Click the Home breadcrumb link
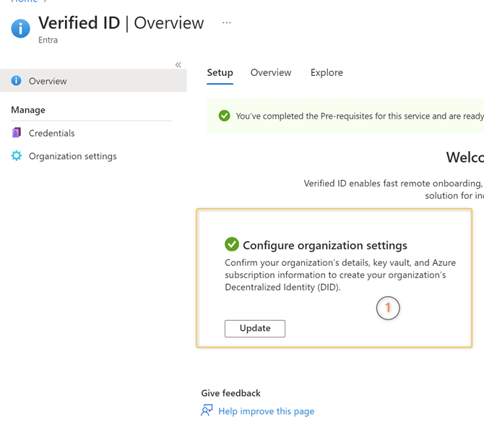The height and width of the screenshot is (448, 484). tap(24, 1)
